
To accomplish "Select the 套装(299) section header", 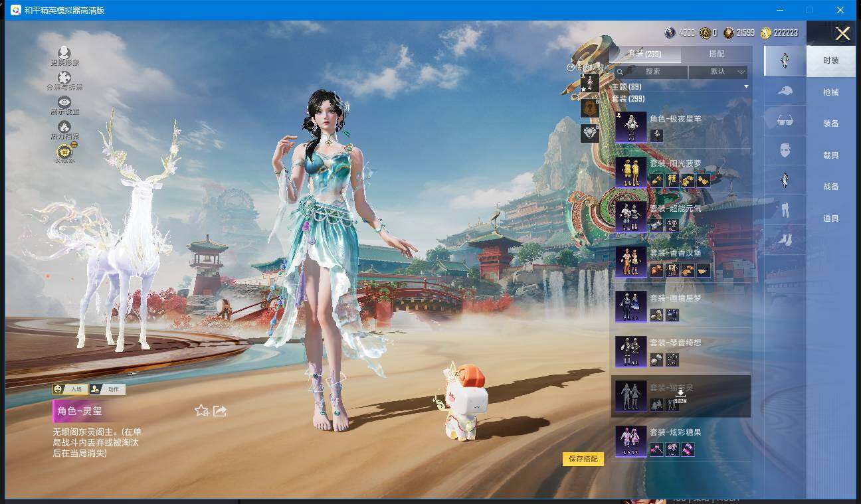I will pyautogui.click(x=628, y=99).
